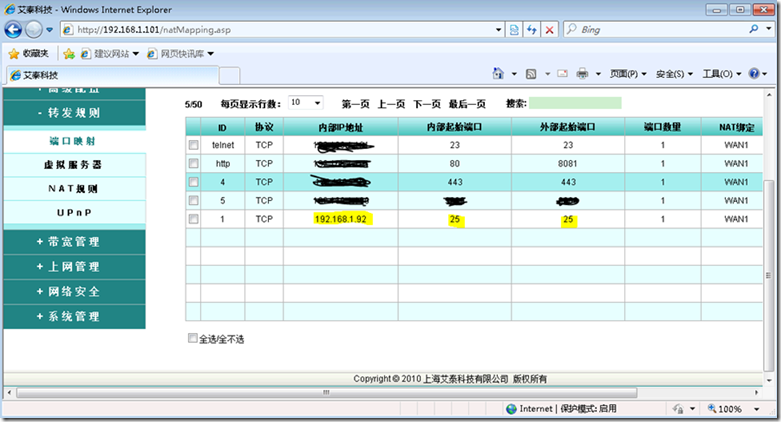Select NAT规则 in the sidebar
Viewport: 781px width, 422px height.
tap(74, 189)
